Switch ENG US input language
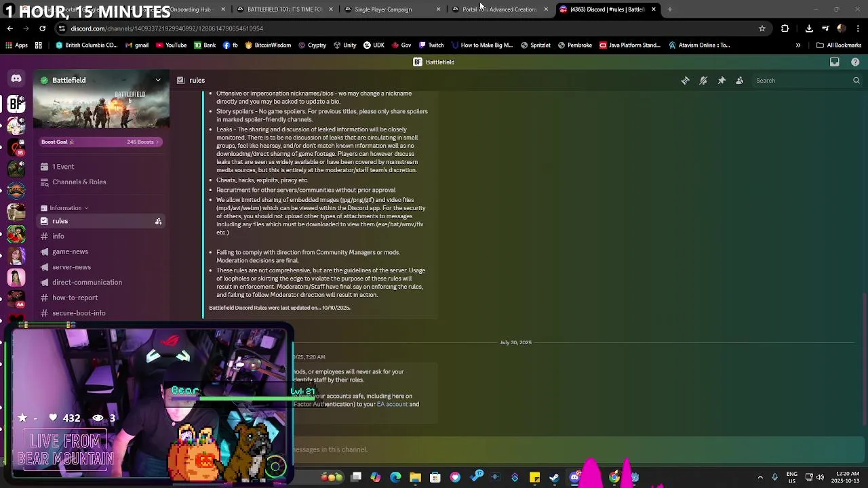Screen dimensions: 868x488 792,477
